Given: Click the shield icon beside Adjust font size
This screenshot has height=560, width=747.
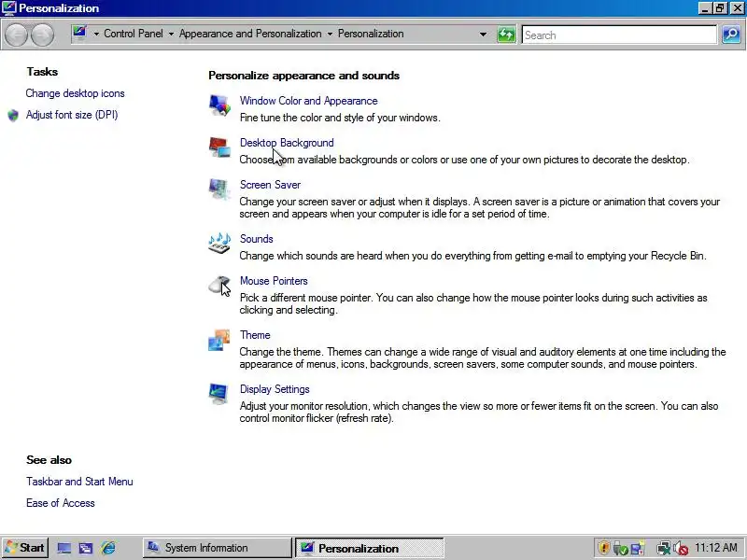Looking at the screenshot, I should (x=13, y=115).
